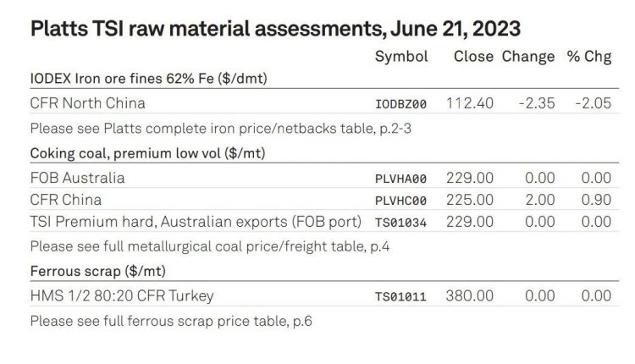The image size is (635, 364).
Task: Click the TS01011 symbol code
Action: (x=400, y=297)
